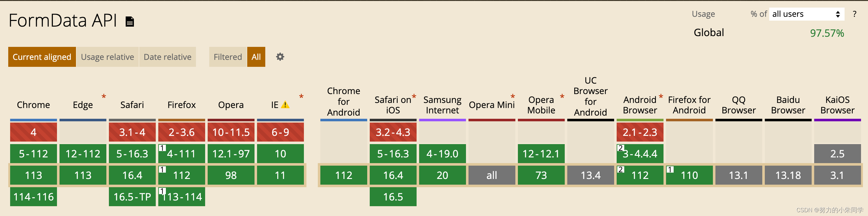Open the settings gear icon

point(280,57)
